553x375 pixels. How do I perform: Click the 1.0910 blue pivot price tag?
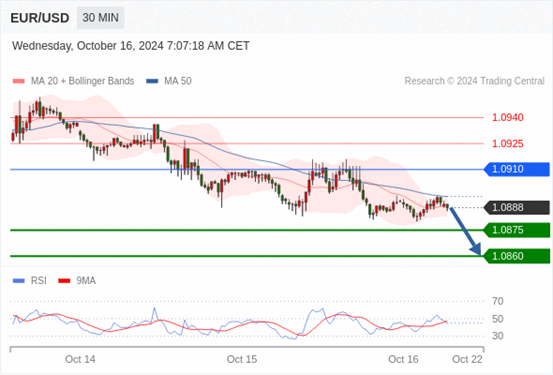(x=517, y=169)
